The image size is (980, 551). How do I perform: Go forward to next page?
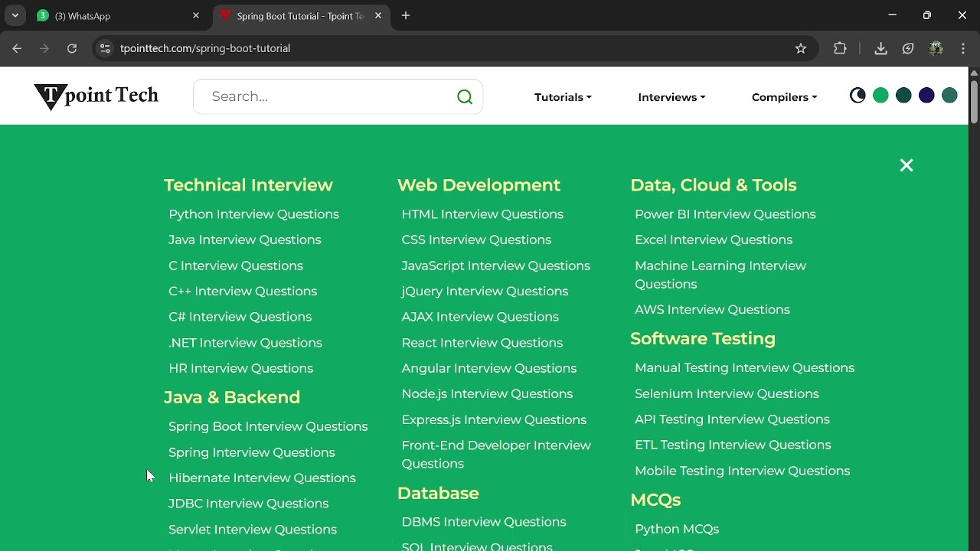[x=44, y=48]
